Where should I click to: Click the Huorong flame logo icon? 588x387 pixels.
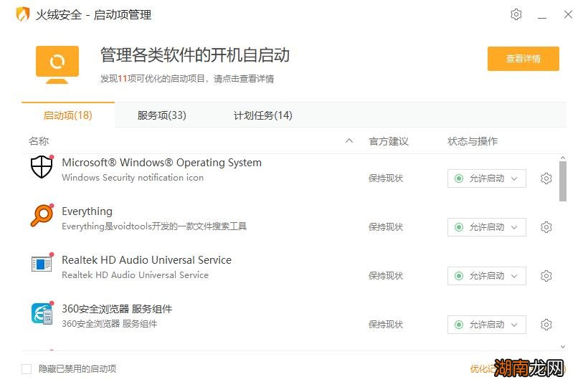(x=23, y=14)
